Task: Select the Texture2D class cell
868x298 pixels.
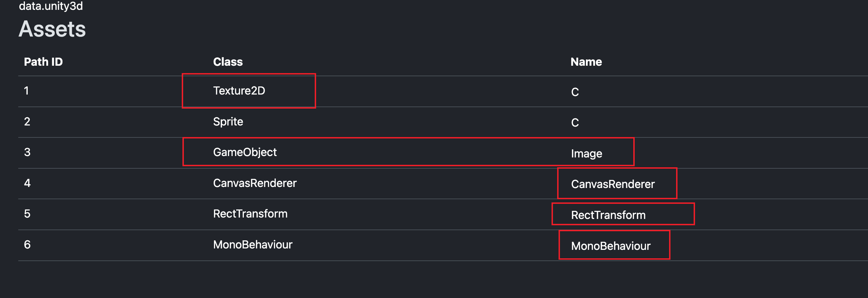Action: pyautogui.click(x=239, y=91)
